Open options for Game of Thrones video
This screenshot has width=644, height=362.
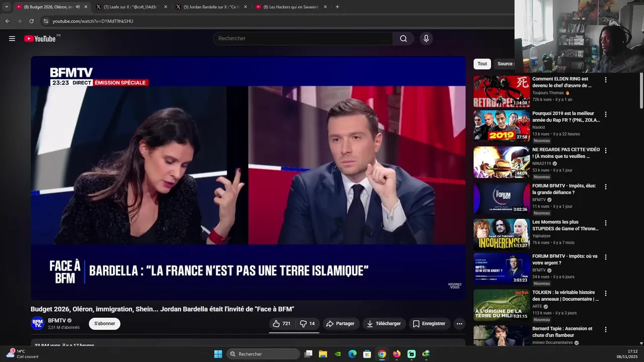pos(605,223)
